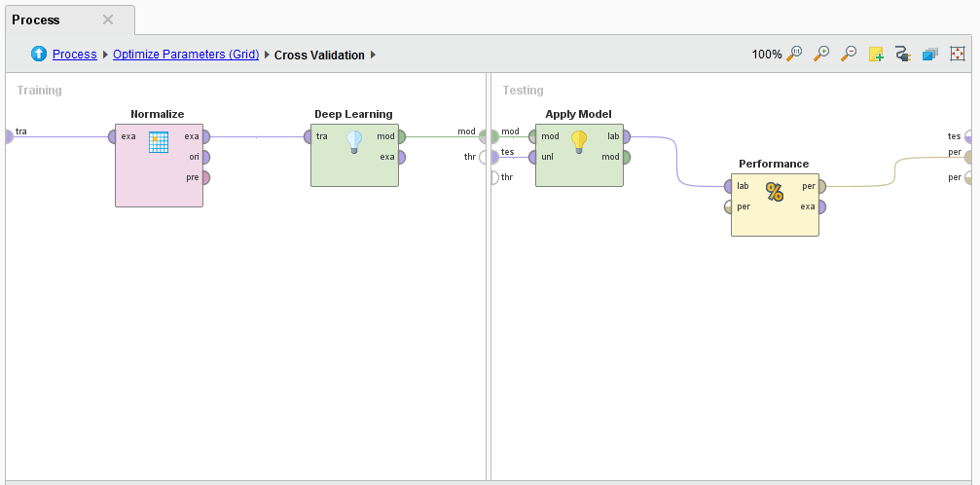
Task: Click the 100% zoom level text
Action: 766,55
